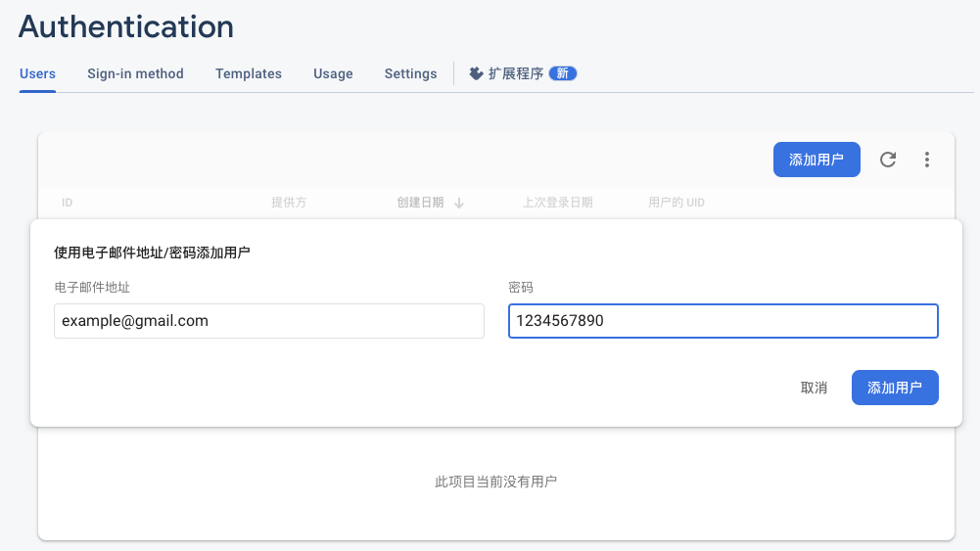Screen dimensions: 980x551
Task: Open the Sign-in method tab
Action: pyautogui.click(x=135, y=73)
